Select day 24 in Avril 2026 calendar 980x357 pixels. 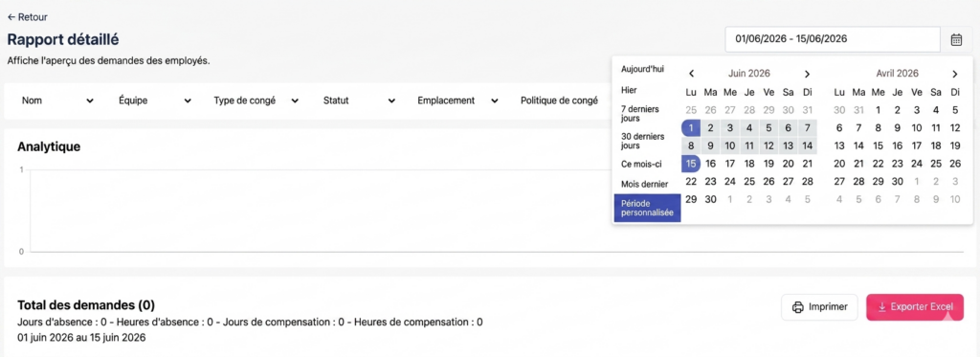916,164
